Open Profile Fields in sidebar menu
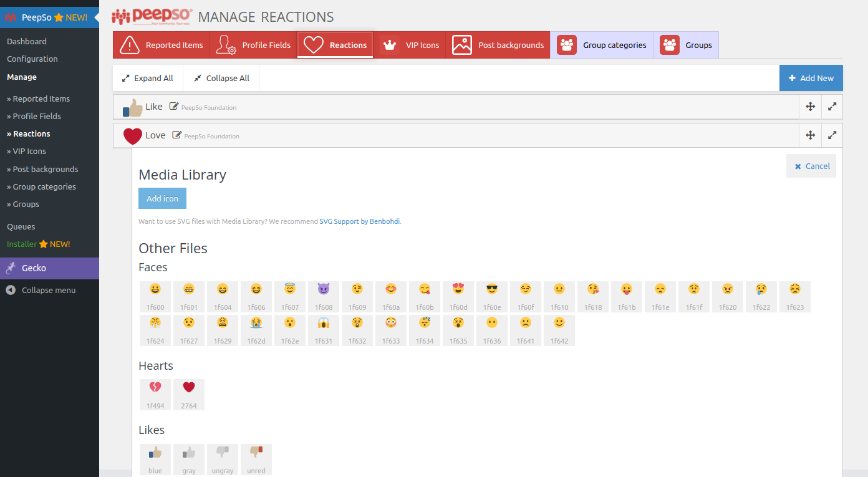 click(37, 116)
